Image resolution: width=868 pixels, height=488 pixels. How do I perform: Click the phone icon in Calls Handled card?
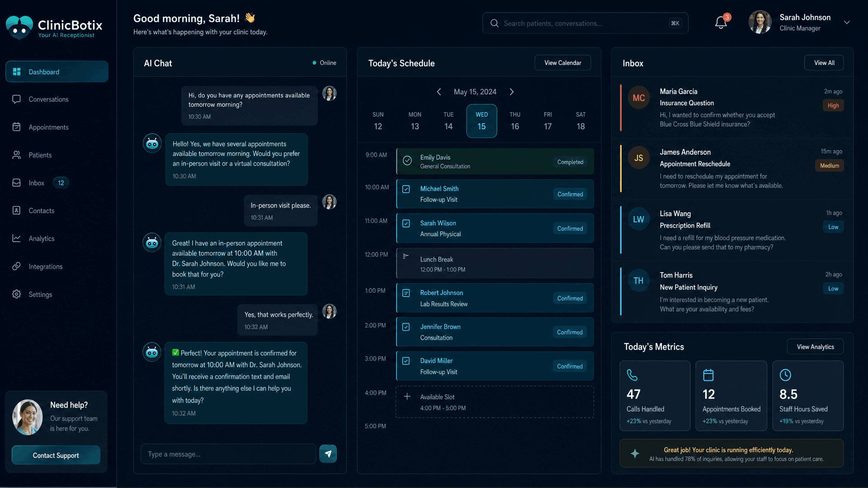(x=632, y=375)
